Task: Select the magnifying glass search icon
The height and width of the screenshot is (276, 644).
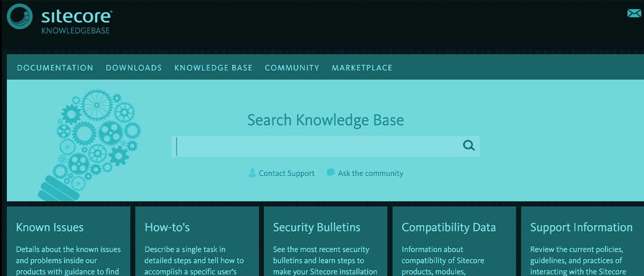Action: point(468,145)
